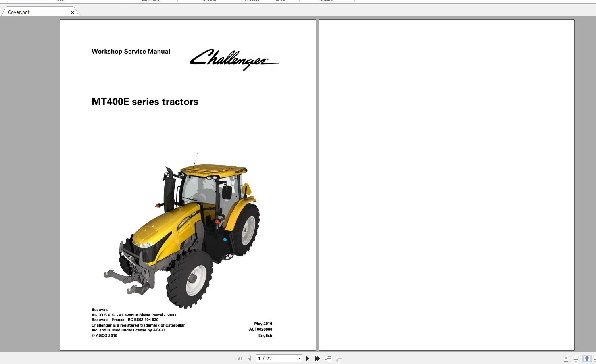The height and width of the screenshot is (364, 596).
Task: Go to the next page
Action: click(307, 358)
